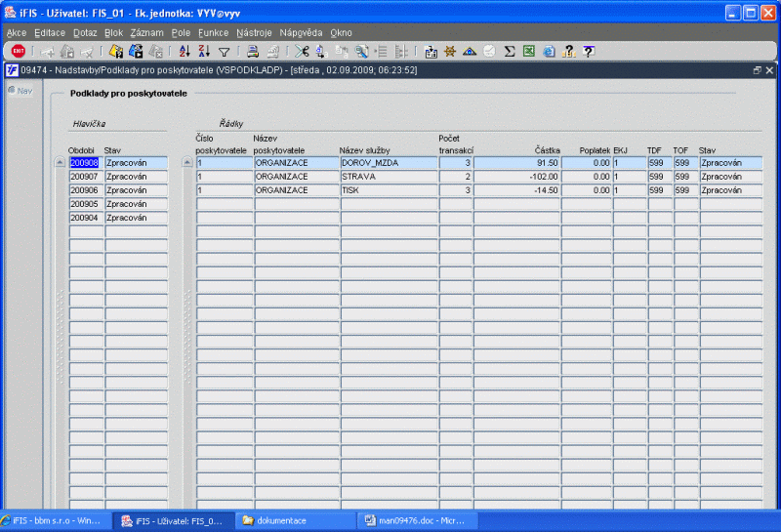The width and height of the screenshot is (781, 532).
Task: Click service name STRAVA cell
Action: pos(389,177)
